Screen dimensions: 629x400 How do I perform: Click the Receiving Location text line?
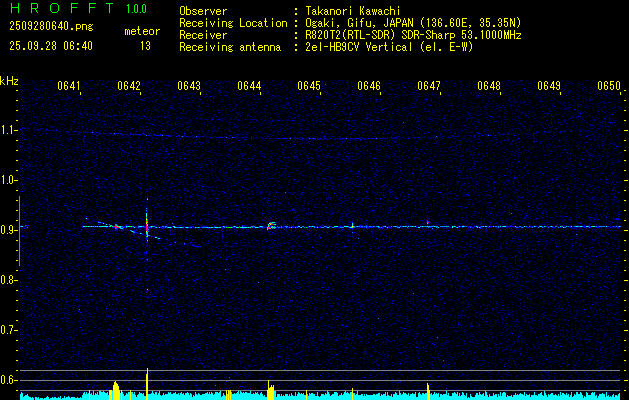[x=350, y=23]
